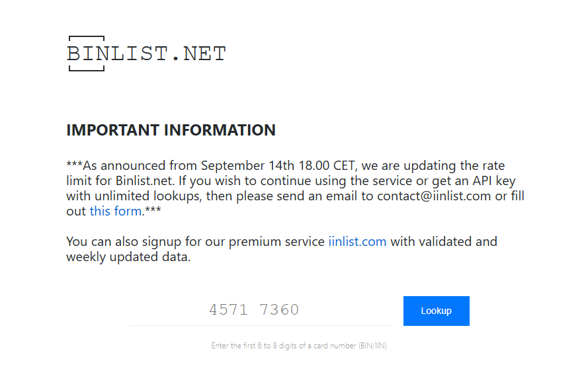Click the BINLIST.NET logo

147,53
